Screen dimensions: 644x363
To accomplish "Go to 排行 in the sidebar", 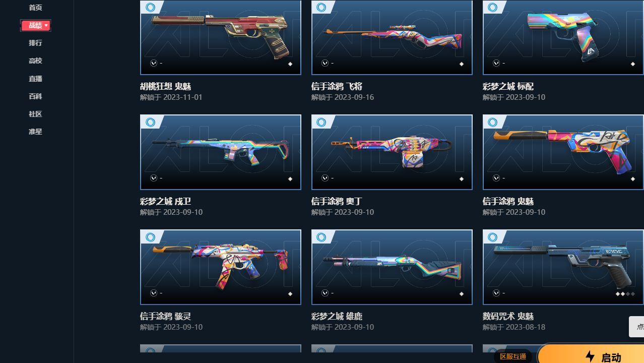I will click(x=35, y=43).
